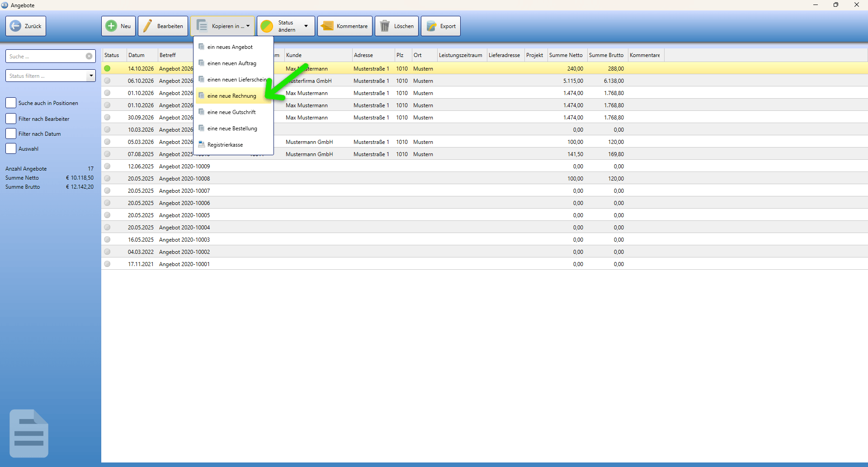Viewport: 868px width, 467px height.
Task: Click the 6.138,00 Brutto value
Action: coord(613,81)
